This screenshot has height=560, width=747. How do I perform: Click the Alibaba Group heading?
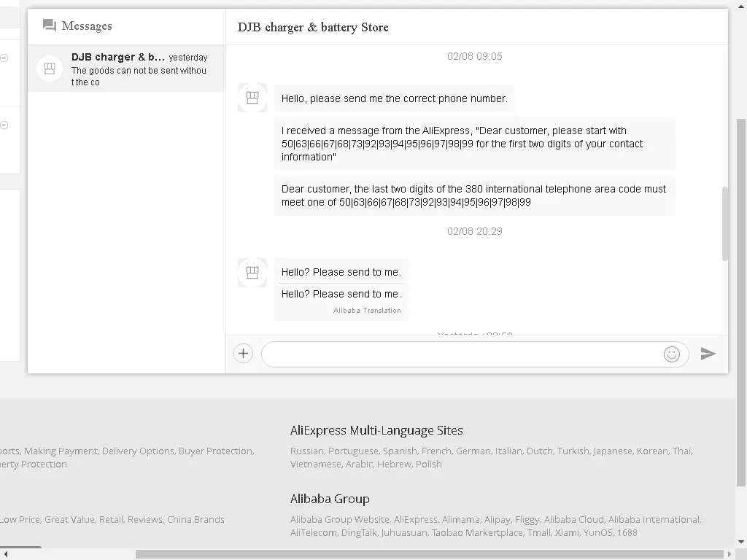click(330, 499)
